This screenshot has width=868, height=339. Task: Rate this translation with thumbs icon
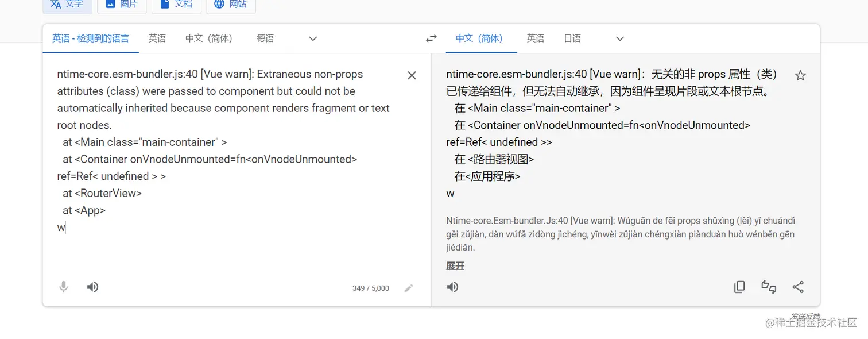pyautogui.click(x=769, y=287)
